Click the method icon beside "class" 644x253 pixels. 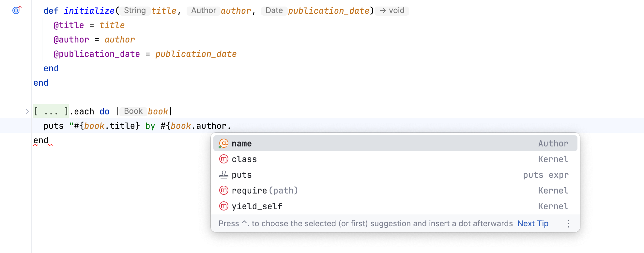tap(223, 159)
